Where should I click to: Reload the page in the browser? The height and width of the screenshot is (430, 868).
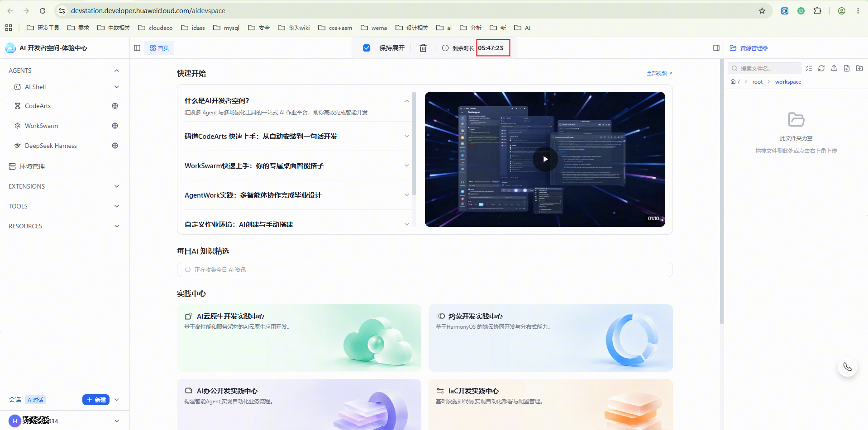coord(43,11)
